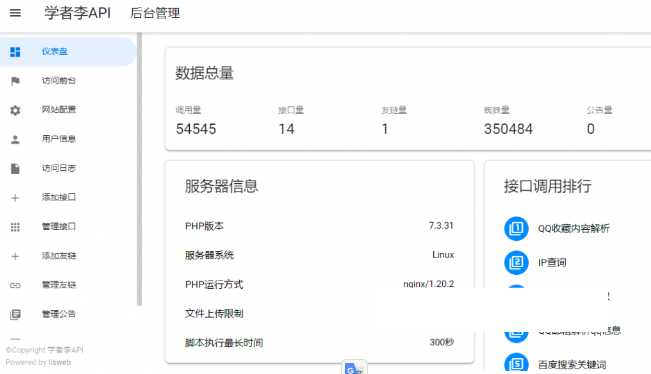
Task: Open 访问前台 menu item
Action: (x=68, y=81)
